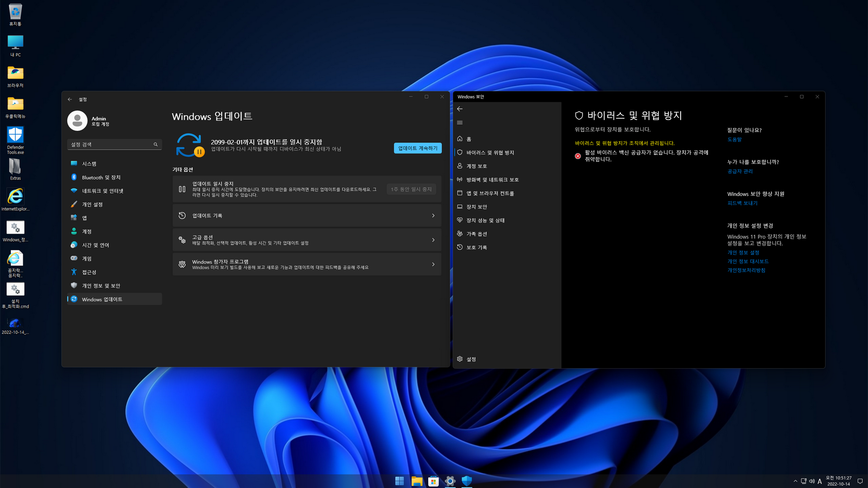Click the red error icon for antivirus warning
This screenshot has height=488, width=868.
pos(578,156)
